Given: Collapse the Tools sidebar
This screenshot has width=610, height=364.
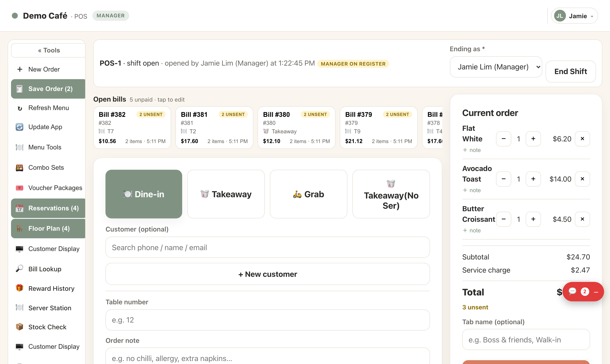Looking at the screenshot, I should 48,50.
